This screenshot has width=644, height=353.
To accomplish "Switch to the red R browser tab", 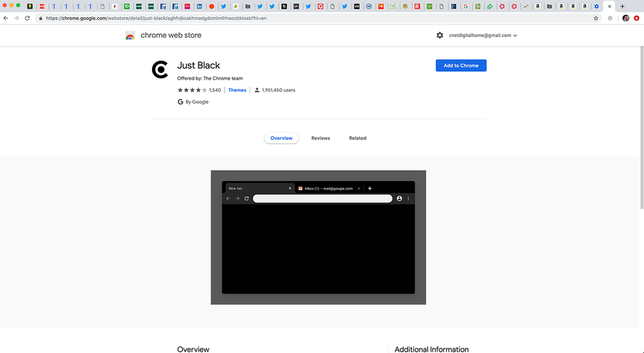I will [418, 6].
